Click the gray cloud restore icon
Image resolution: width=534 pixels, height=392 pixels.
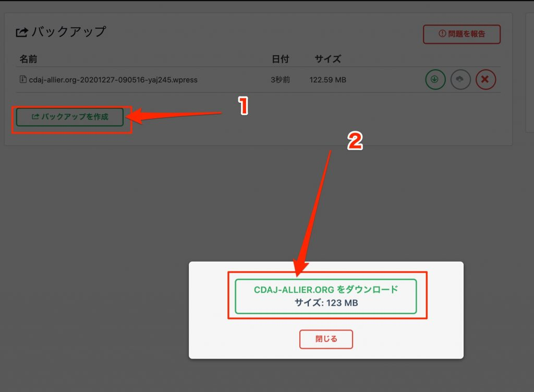460,80
